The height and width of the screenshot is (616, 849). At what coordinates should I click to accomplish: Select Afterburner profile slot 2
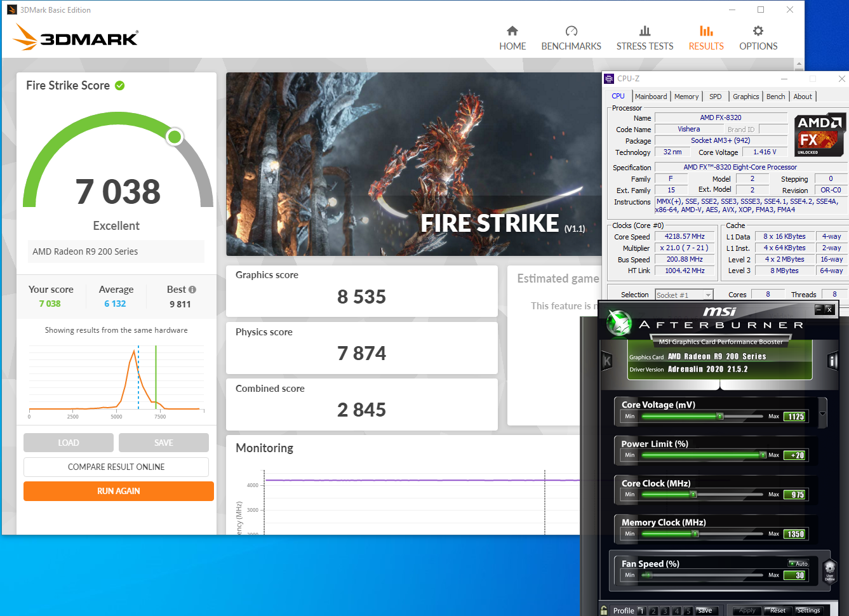pyautogui.click(x=653, y=611)
